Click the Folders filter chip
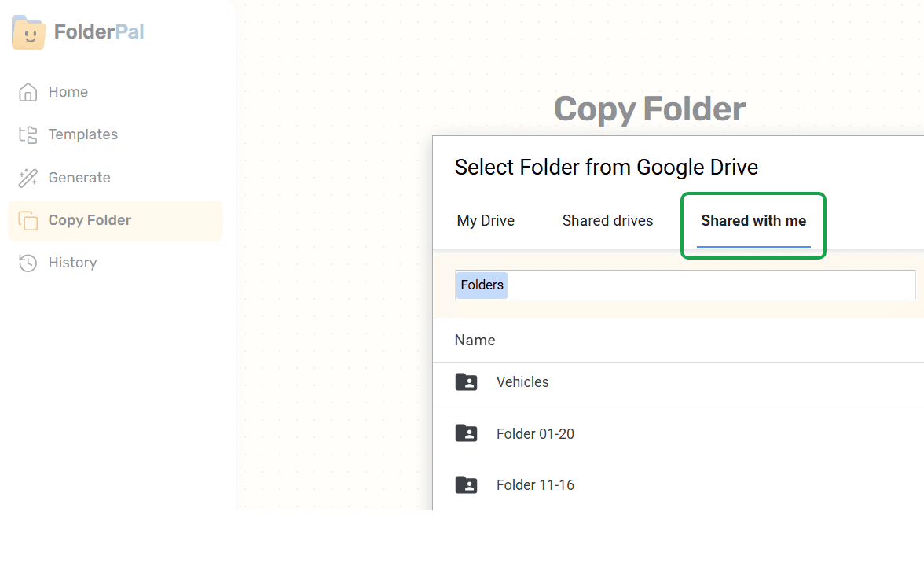Viewport: 924px width, 578px height. click(x=482, y=285)
